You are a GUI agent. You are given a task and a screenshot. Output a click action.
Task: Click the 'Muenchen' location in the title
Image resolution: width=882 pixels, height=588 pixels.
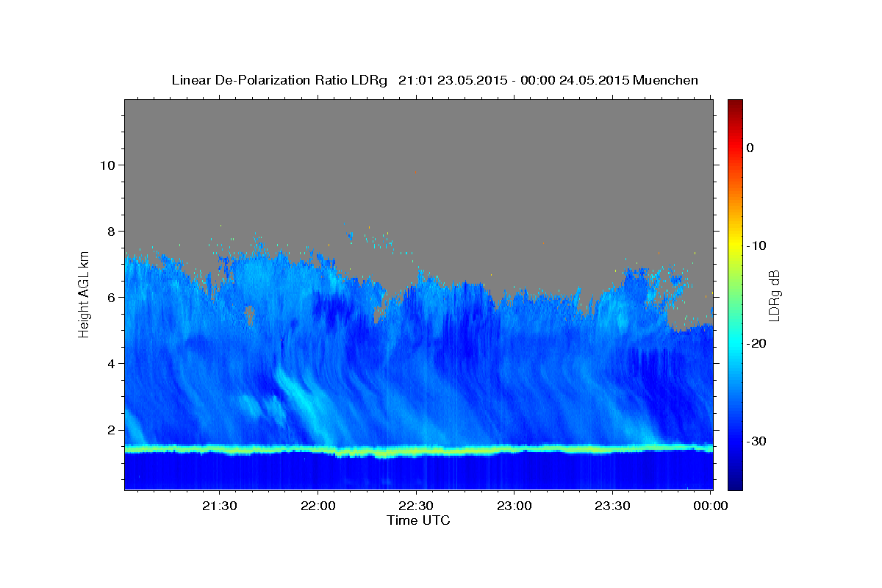click(x=665, y=80)
